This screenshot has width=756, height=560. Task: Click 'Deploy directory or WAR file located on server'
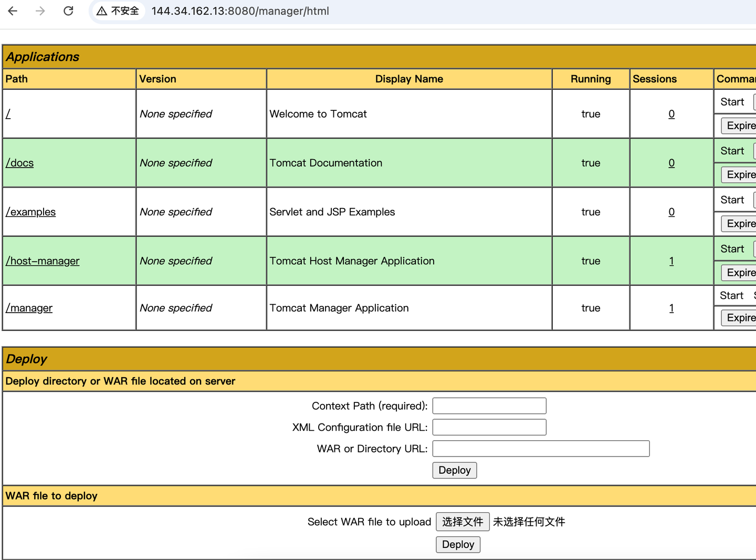click(x=120, y=381)
